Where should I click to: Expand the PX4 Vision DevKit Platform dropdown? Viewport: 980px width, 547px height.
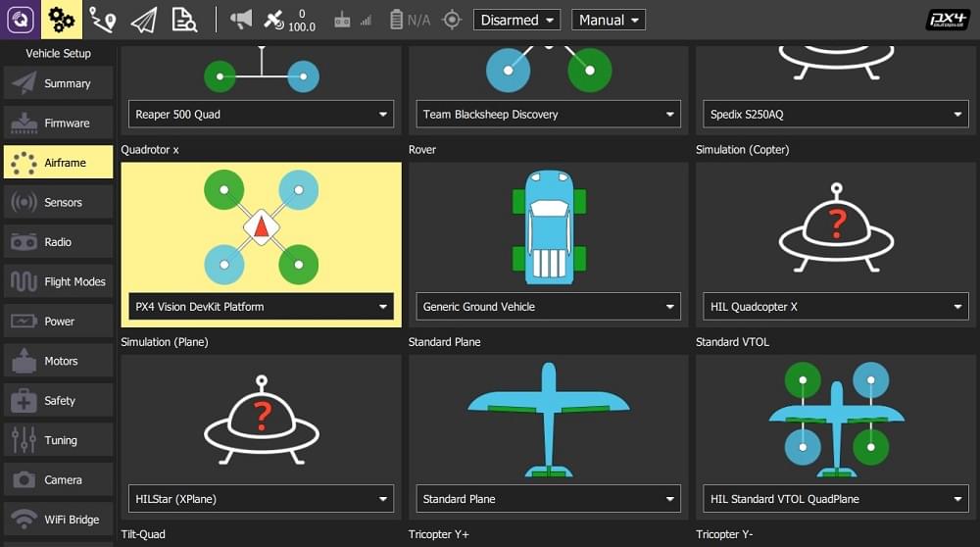pyautogui.click(x=261, y=307)
